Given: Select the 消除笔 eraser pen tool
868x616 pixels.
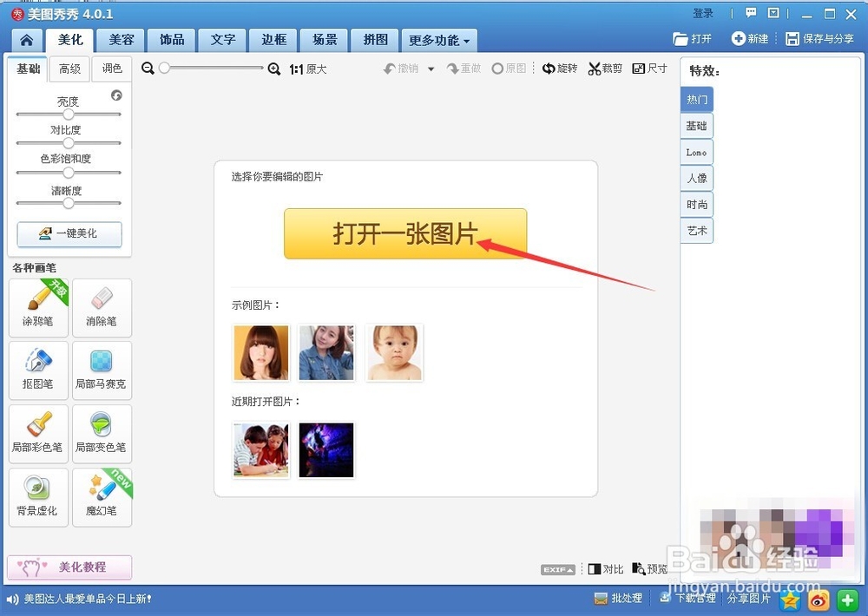Looking at the screenshot, I should tap(102, 307).
